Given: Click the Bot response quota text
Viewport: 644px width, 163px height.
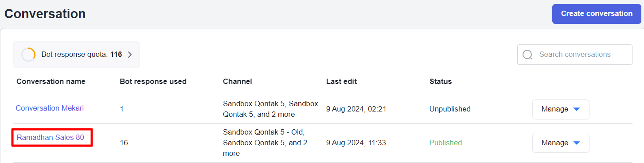Looking at the screenshot, I should pyautogui.click(x=82, y=55).
